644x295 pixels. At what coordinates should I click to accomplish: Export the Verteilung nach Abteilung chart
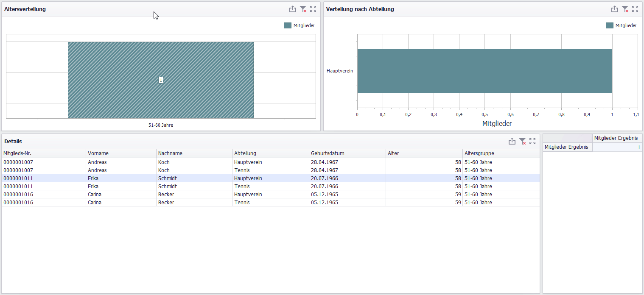point(614,9)
